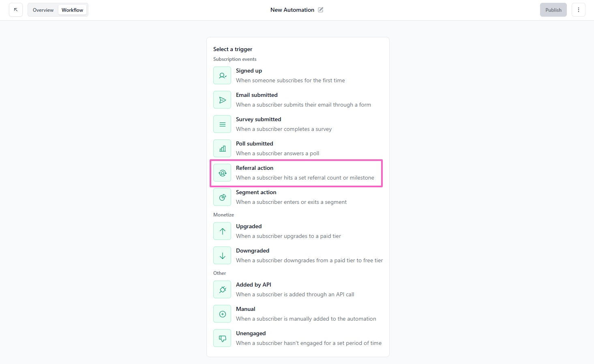Edit the automation name pencil icon

pyautogui.click(x=321, y=10)
